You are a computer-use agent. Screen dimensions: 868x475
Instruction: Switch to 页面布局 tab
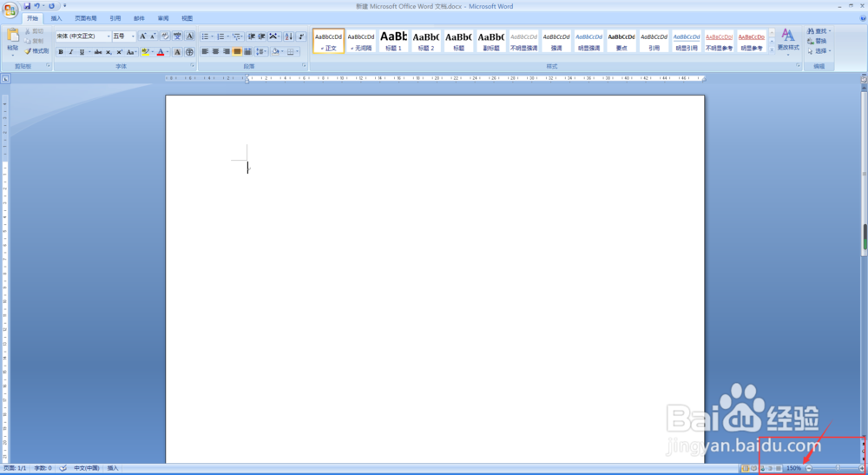coord(86,18)
